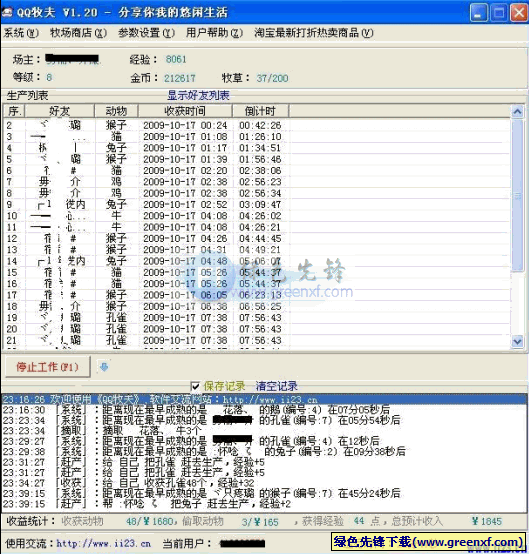Image resolution: width=529 pixels, height=554 pixels.
Task: Minimize the QQ牧夫 window
Action: [x=478, y=13]
